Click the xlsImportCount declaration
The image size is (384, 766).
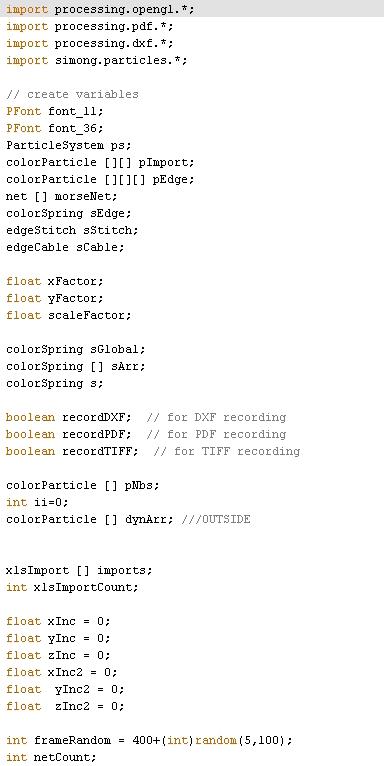(x=72, y=587)
